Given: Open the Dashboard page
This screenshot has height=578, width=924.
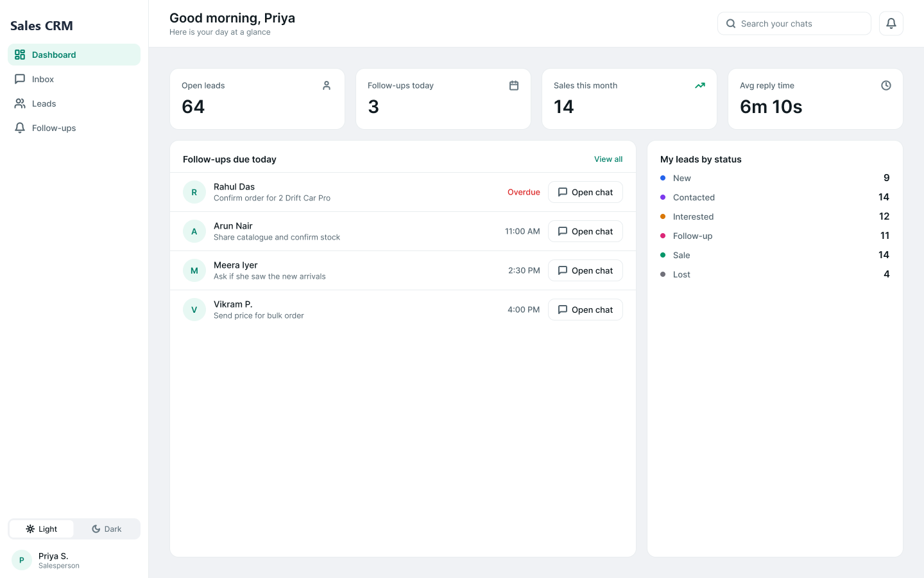Looking at the screenshot, I should (x=74, y=55).
